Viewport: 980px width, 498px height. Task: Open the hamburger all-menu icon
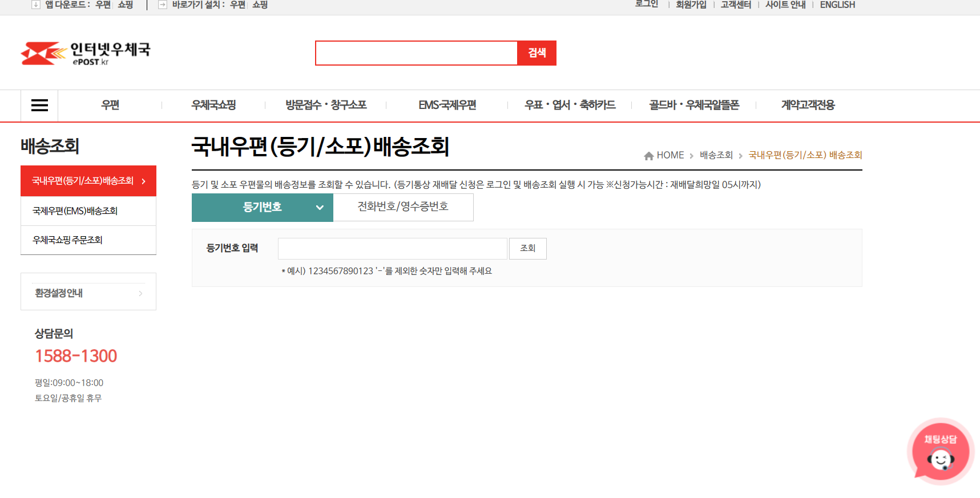click(x=39, y=106)
